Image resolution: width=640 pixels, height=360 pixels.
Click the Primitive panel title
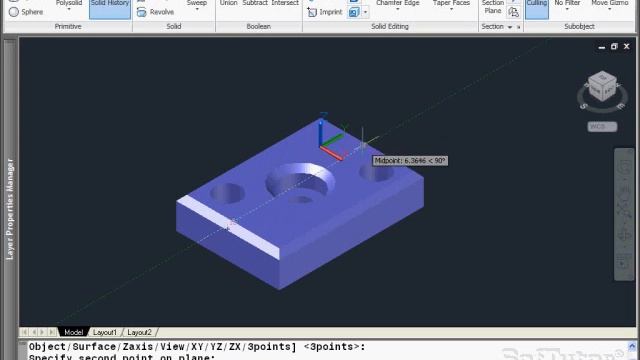[68, 27]
